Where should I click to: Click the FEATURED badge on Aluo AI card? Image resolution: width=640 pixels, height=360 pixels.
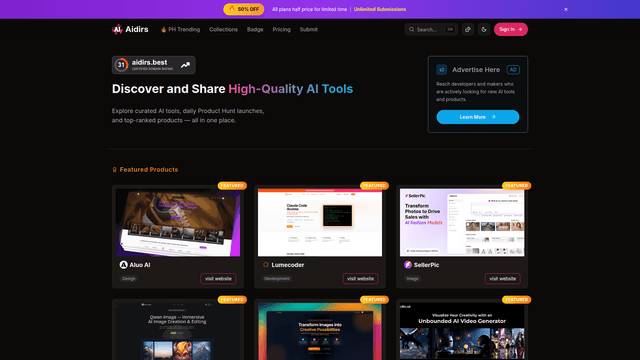(x=232, y=186)
